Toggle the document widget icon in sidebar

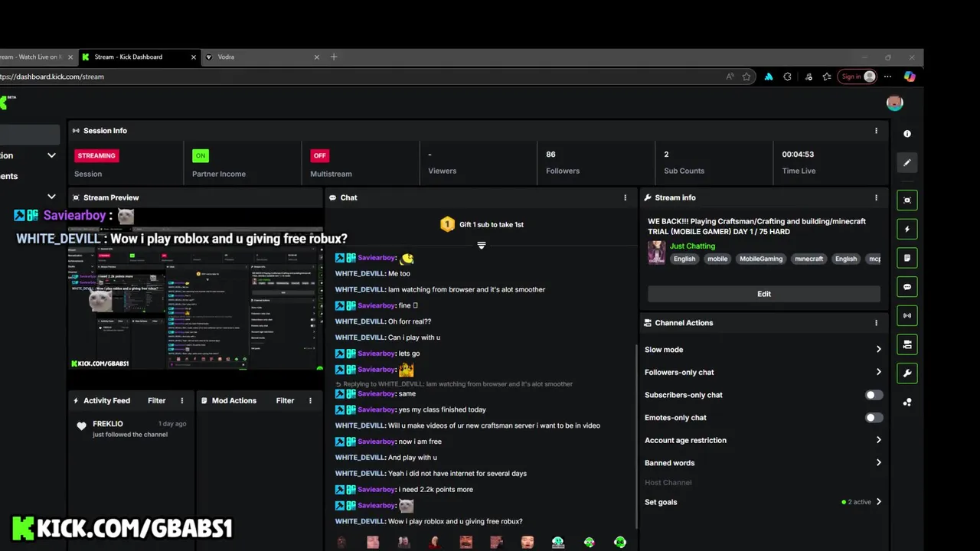907,258
